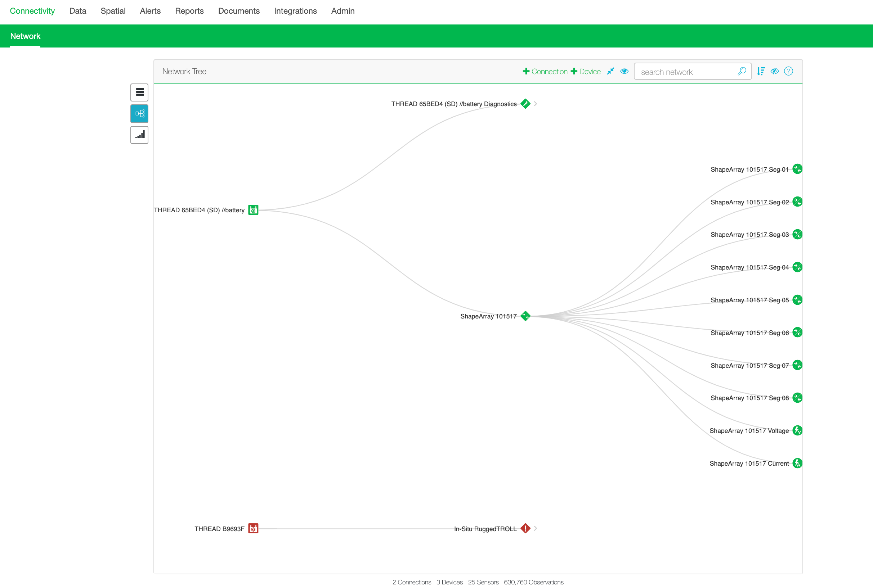Click the Seg 05 sensor icon
The width and height of the screenshot is (873, 588).
click(x=797, y=300)
